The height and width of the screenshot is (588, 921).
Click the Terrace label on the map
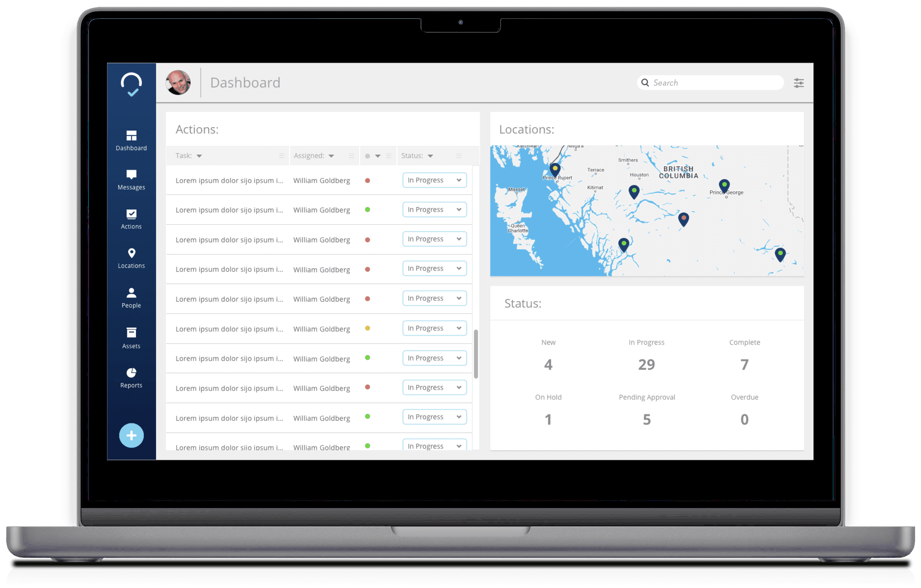point(596,170)
